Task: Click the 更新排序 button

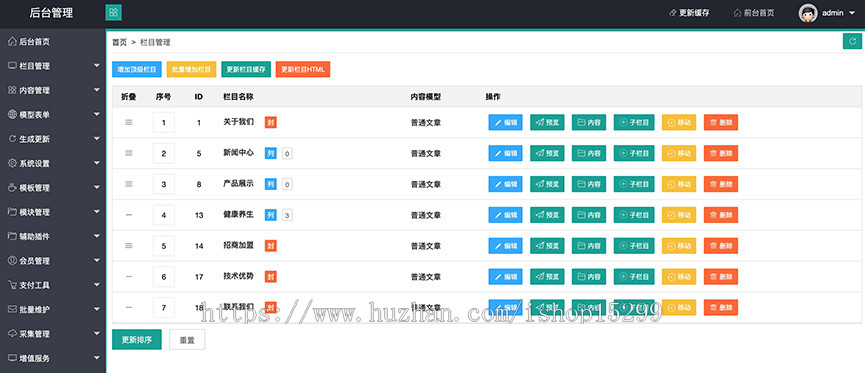Action: pyautogui.click(x=137, y=340)
